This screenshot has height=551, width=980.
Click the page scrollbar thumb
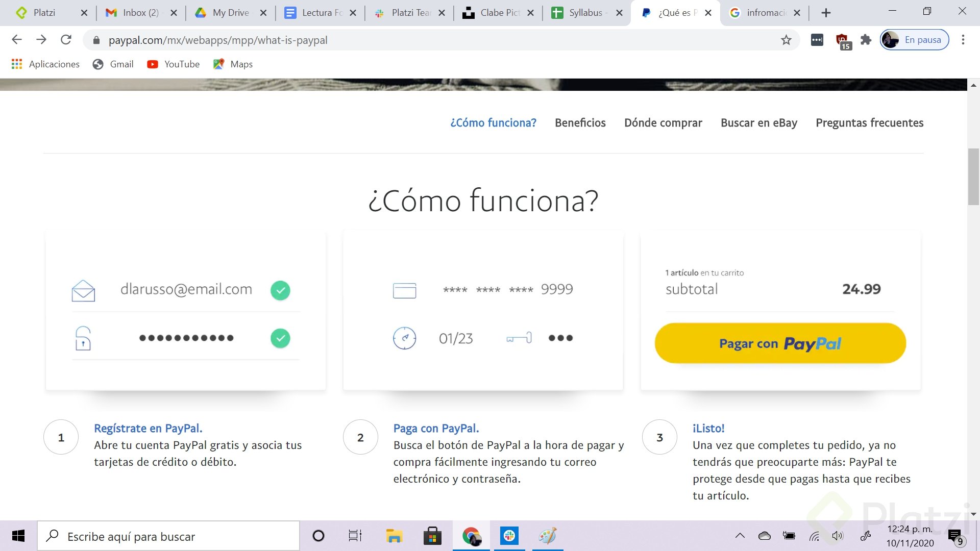tap(973, 177)
